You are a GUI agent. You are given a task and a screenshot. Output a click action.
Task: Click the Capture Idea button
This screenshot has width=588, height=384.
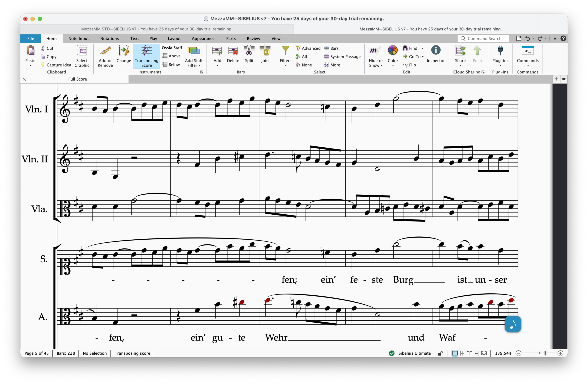tap(56, 65)
